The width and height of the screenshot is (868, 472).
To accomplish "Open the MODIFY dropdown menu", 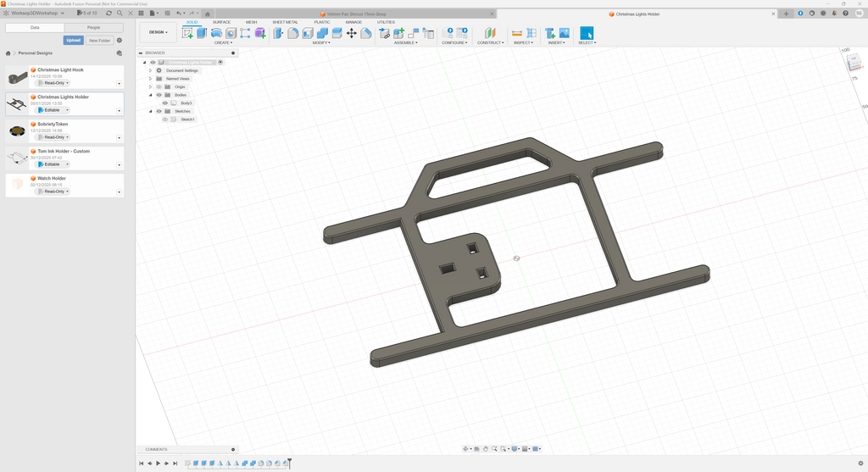I will coord(321,42).
